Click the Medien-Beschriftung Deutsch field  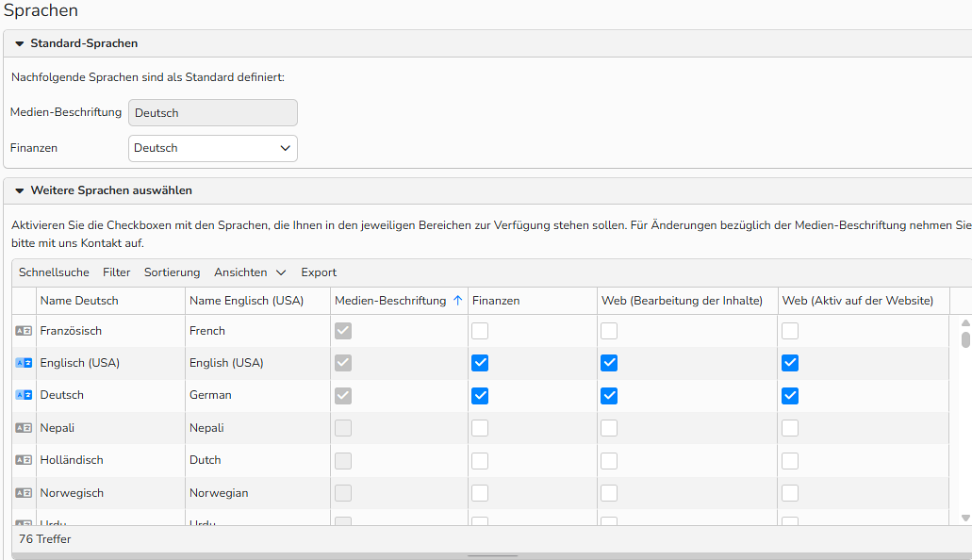213,113
